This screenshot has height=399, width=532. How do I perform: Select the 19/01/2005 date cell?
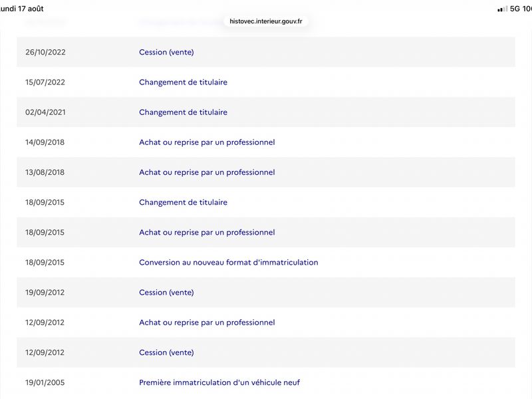tap(45, 382)
